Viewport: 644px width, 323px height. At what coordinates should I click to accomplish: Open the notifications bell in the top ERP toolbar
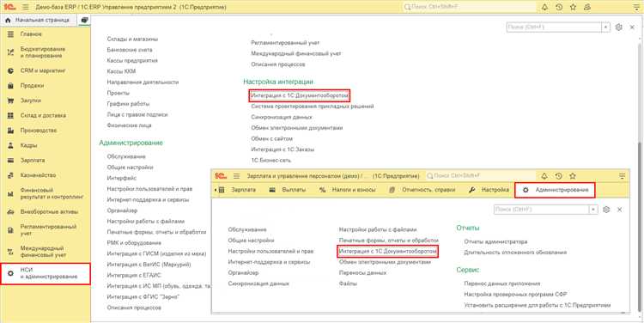pyautogui.click(x=545, y=7)
